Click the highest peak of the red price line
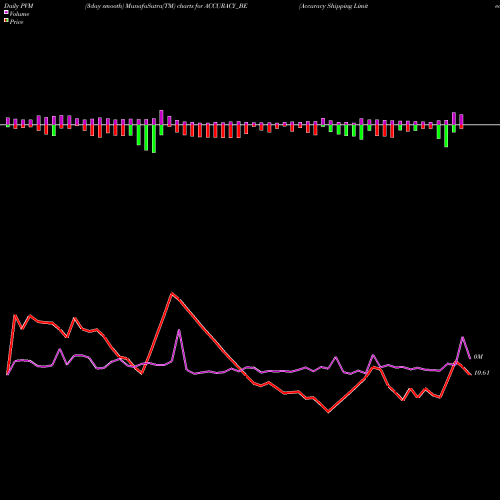This screenshot has height=500, width=500. [x=172, y=293]
